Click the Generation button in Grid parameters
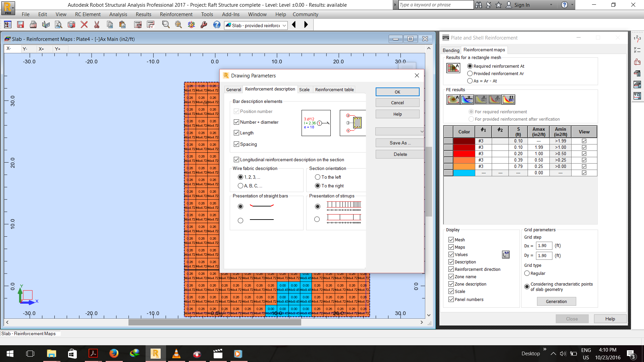The height and width of the screenshot is (362, 644). pyautogui.click(x=556, y=301)
